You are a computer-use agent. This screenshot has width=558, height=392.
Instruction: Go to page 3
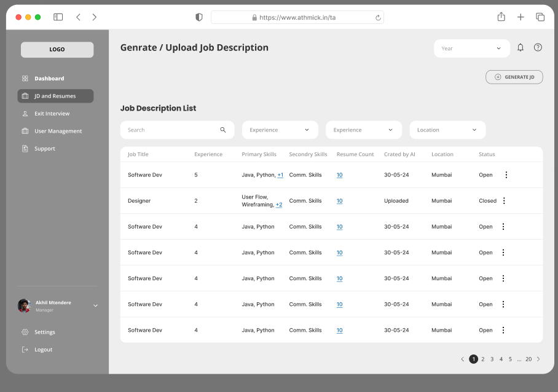(x=492, y=359)
